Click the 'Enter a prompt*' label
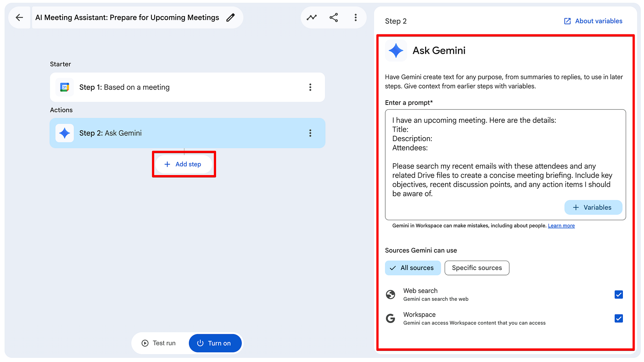 click(409, 103)
